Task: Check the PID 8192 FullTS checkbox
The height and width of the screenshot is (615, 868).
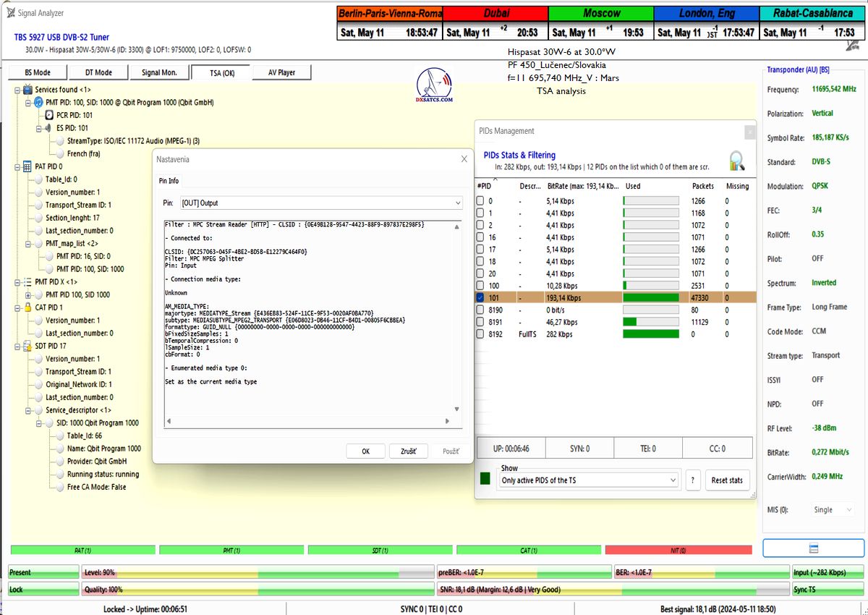Action: coord(480,334)
